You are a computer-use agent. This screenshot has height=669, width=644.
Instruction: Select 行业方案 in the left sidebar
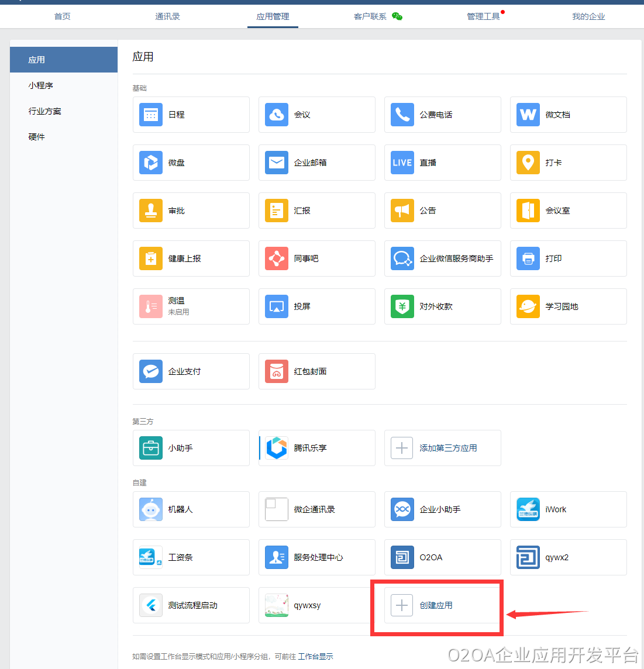coord(45,111)
